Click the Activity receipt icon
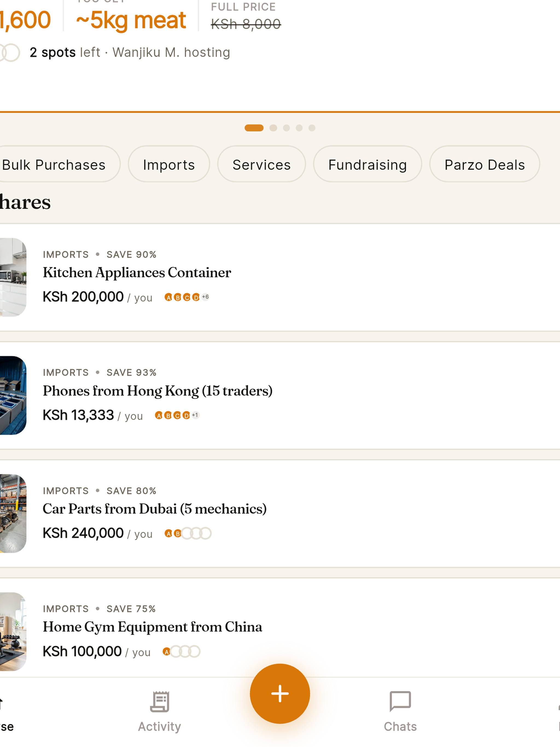 point(159,701)
